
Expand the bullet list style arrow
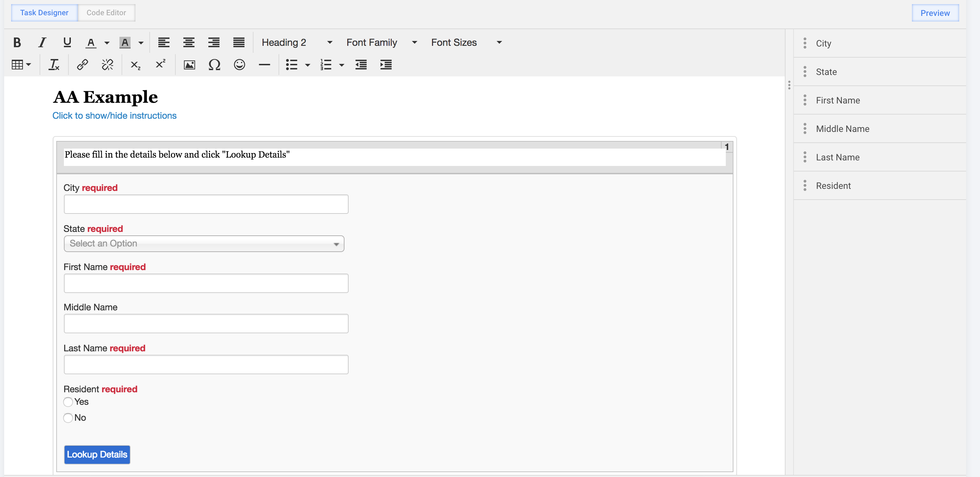(x=308, y=65)
